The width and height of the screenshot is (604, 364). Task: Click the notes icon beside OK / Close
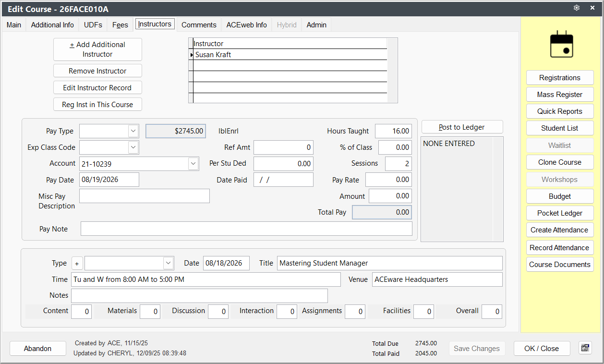pos(585,348)
